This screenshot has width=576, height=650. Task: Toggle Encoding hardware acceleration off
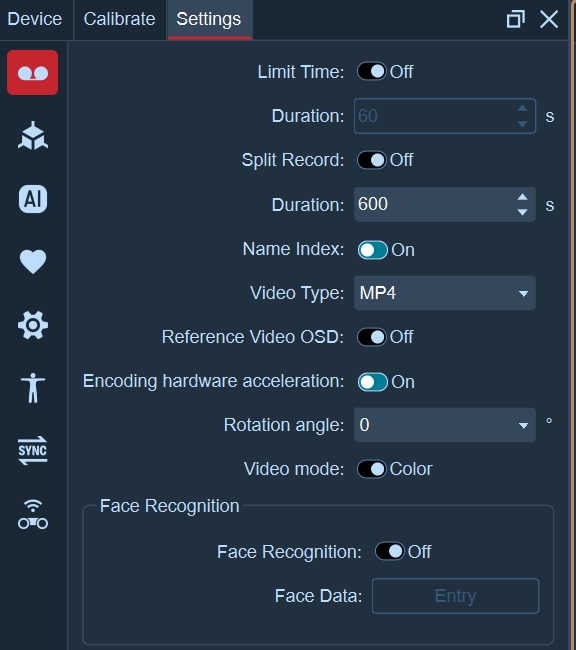[x=373, y=382]
